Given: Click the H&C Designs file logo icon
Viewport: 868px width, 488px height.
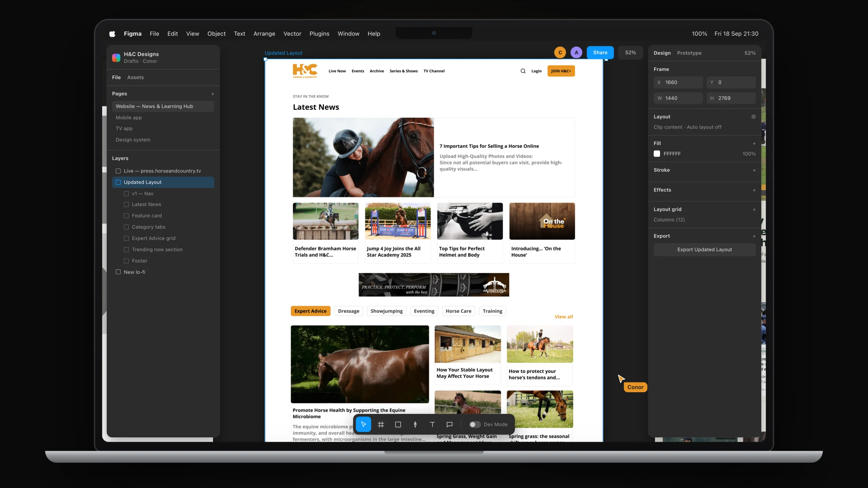Looking at the screenshot, I should [x=116, y=57].
